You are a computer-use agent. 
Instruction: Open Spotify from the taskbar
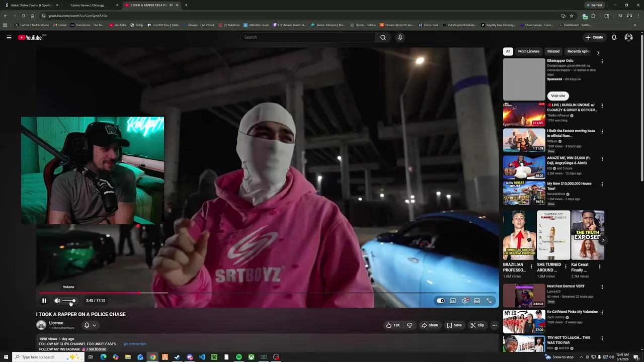(239, 357)
